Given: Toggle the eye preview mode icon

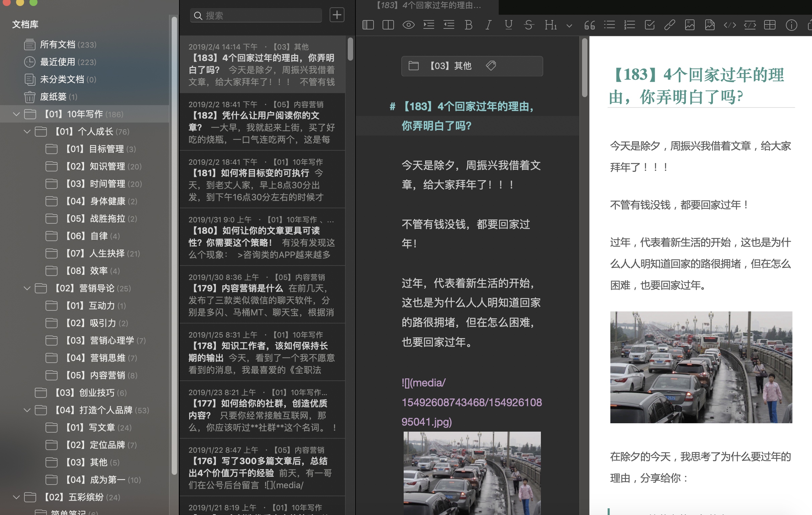Looking at the screenshot, I should pos(408,25).
